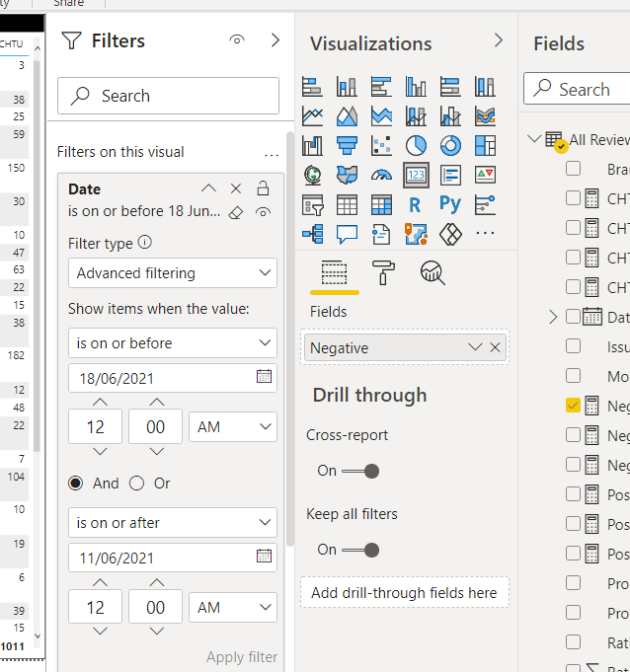Screen dimensions: 630x672
Task: Open first AM/PM dropdown
Action: click(233, 427)
